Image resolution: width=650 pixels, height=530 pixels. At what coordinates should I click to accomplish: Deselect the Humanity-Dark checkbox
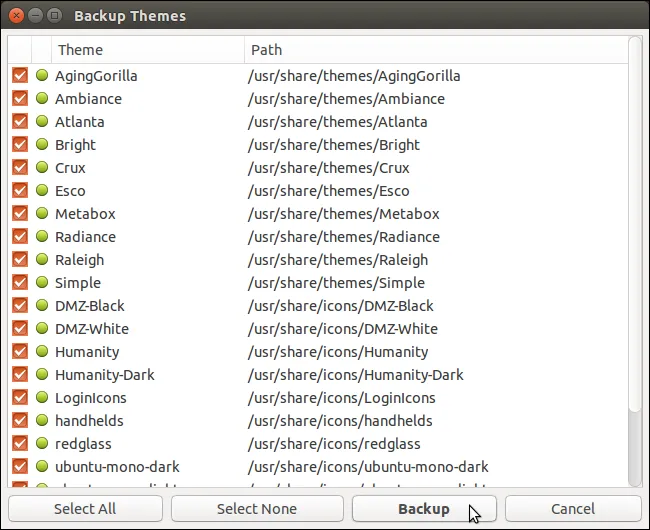coord(20,375)
